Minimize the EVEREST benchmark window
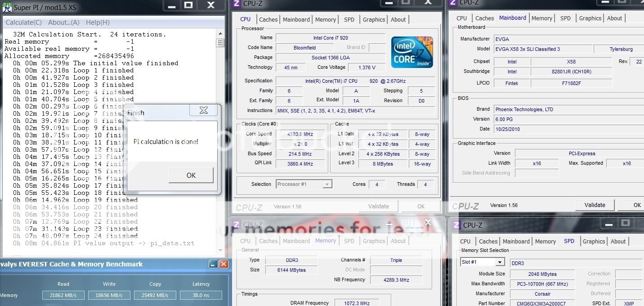 click(214, 264)
